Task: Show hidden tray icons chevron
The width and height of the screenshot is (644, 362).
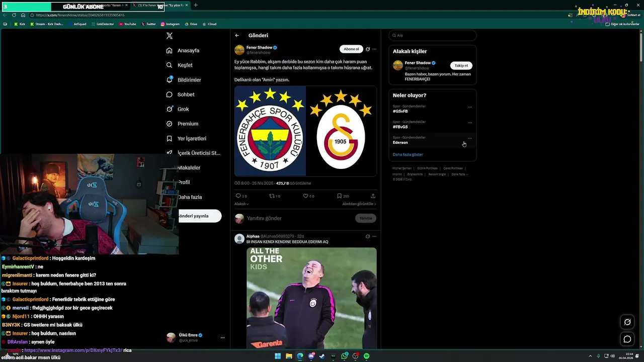Action: coord(591,356)
